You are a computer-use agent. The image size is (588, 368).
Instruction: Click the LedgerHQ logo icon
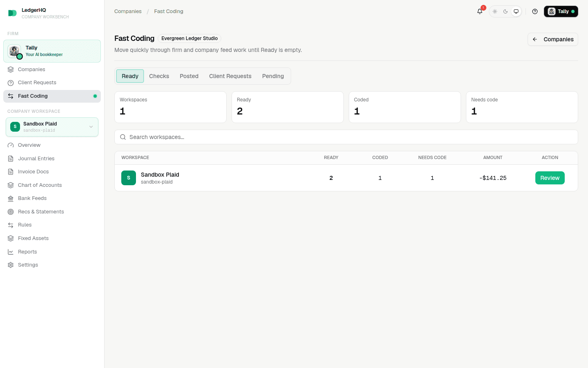point(12,13)
